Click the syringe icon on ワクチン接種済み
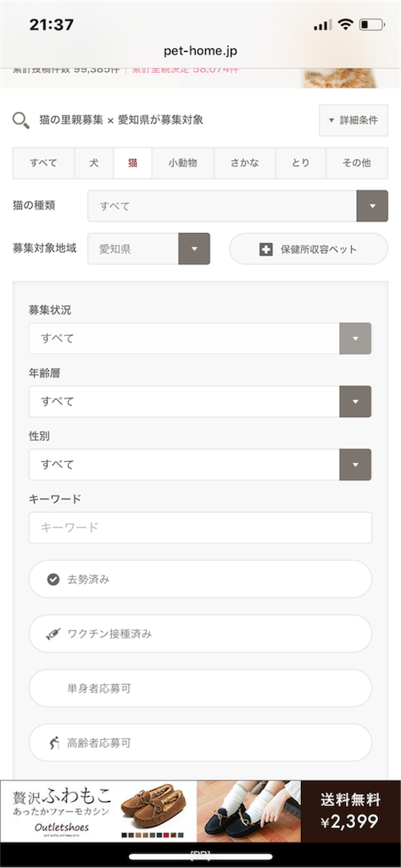This screenshot has width=401, height=868. coord(53,634)
